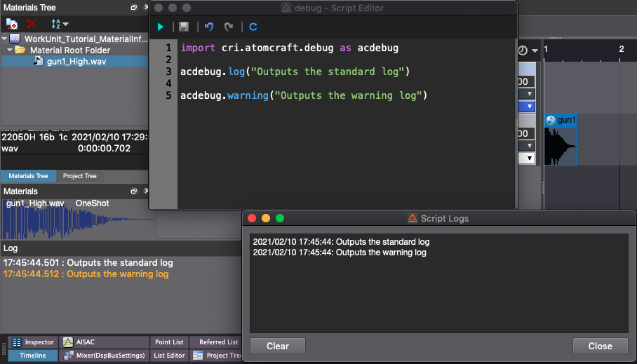Image resolution: width=637 pixels, height=364 pixels.
Task: Collapse the WorkUnit_Tutorial_MaterialInf node
Action: (4, 39)
